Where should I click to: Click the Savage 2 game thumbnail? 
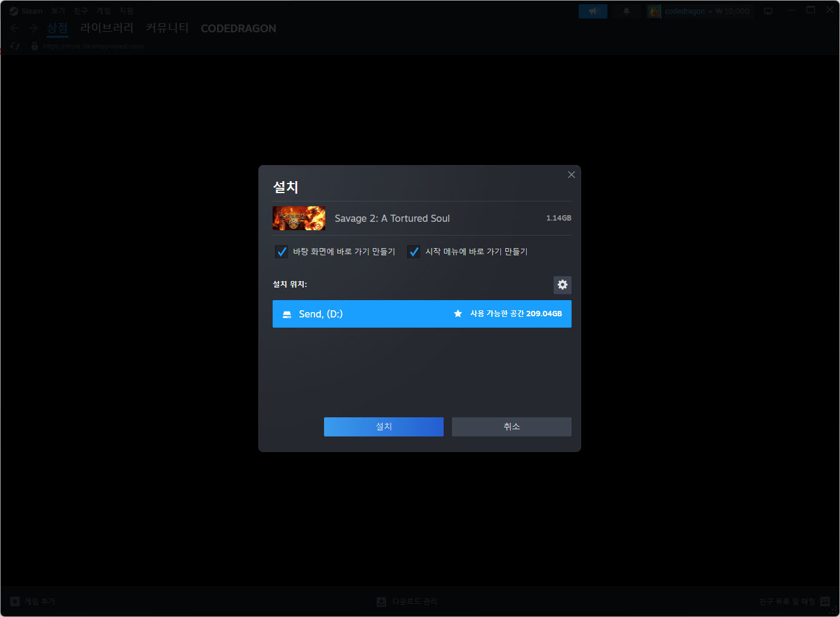click(299, 218)
